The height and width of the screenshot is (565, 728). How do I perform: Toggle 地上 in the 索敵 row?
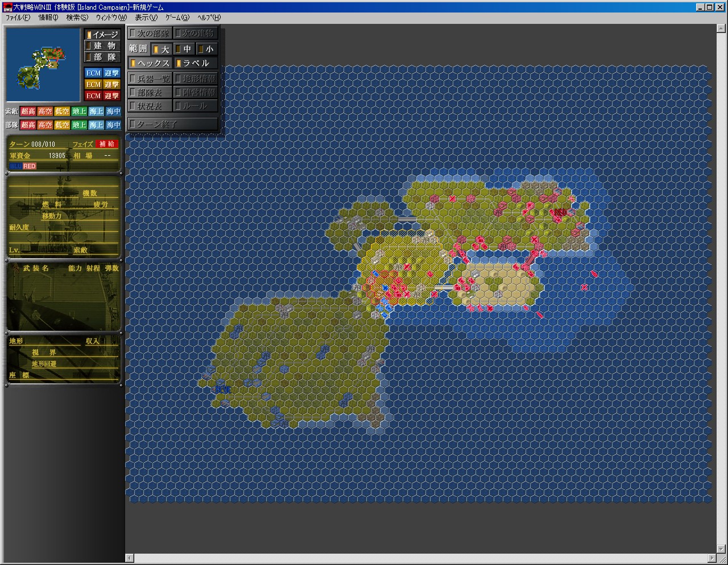(x=80, y=111)
